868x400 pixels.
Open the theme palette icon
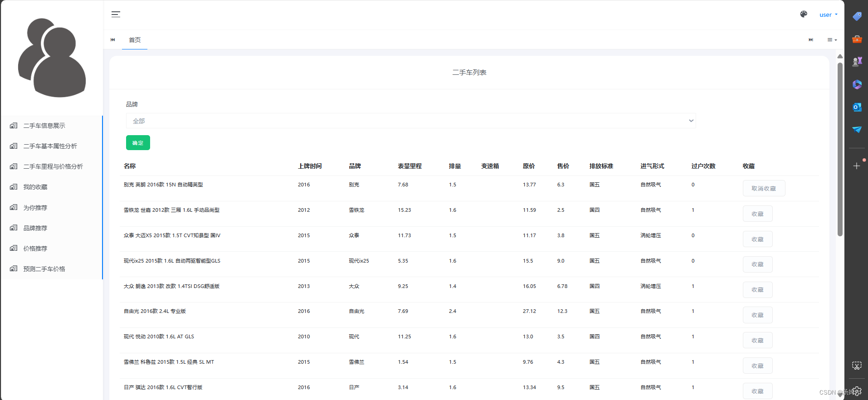(804, 15)
